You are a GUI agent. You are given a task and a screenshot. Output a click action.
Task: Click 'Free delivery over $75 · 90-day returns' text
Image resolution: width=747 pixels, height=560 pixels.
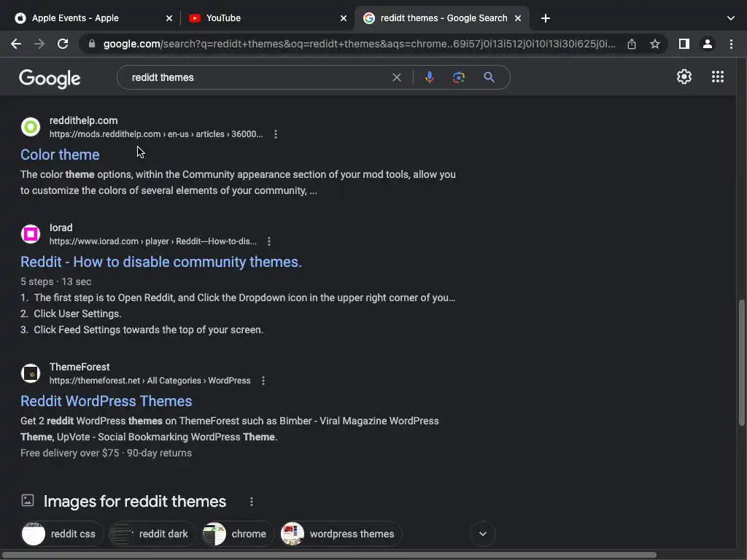107,453
